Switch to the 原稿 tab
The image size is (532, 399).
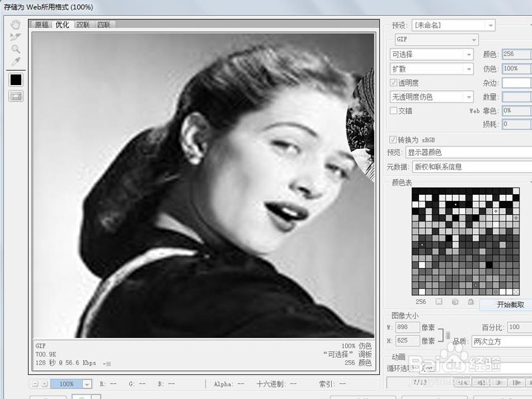pos(42,25)
